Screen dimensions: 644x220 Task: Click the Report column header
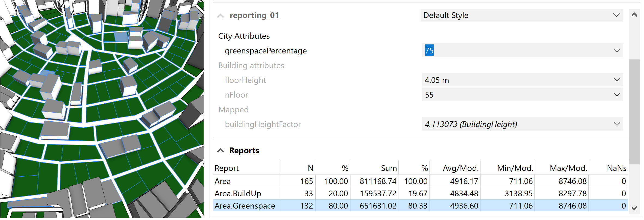(x=227, y=168)
